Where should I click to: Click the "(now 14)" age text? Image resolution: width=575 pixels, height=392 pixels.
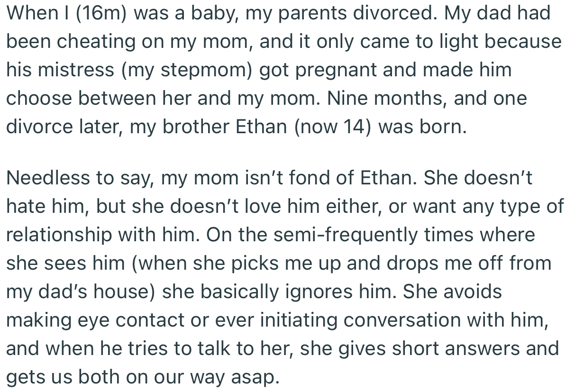[332, 128]
